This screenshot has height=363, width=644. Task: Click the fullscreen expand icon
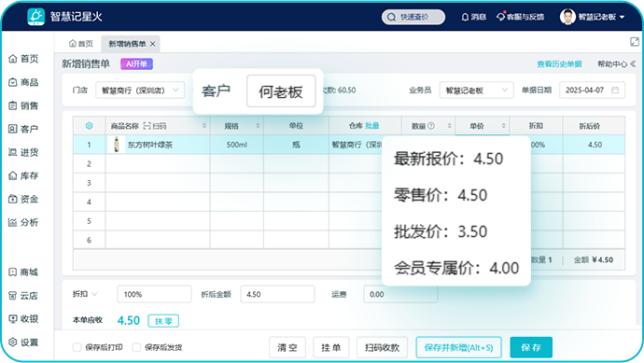634,42
